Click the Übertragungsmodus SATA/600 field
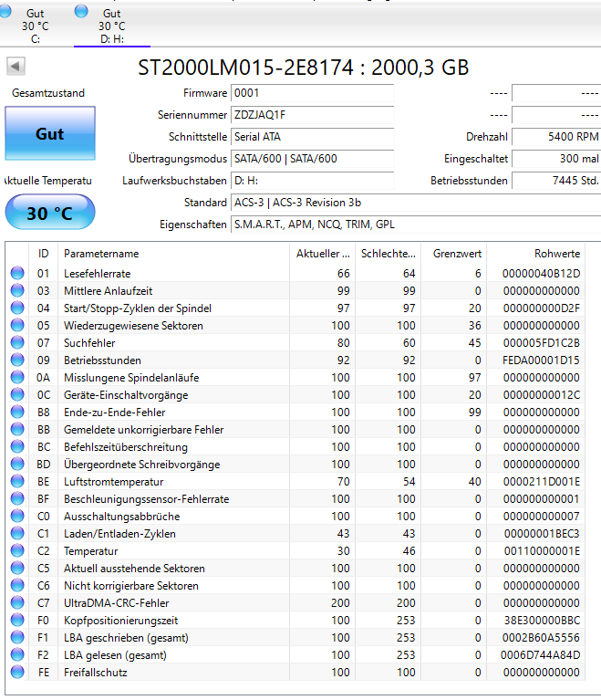The width and height of the screenshot is (601, 700). [312, 159]
